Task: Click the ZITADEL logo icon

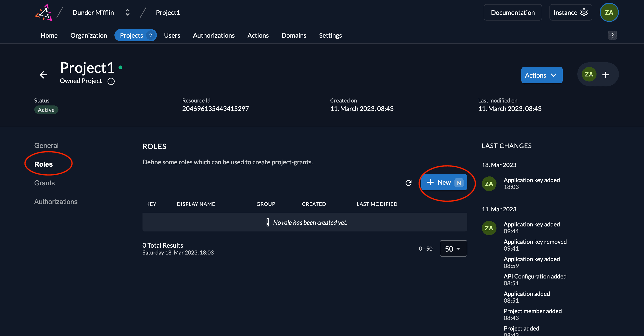Action: click(x=43, y=13)
